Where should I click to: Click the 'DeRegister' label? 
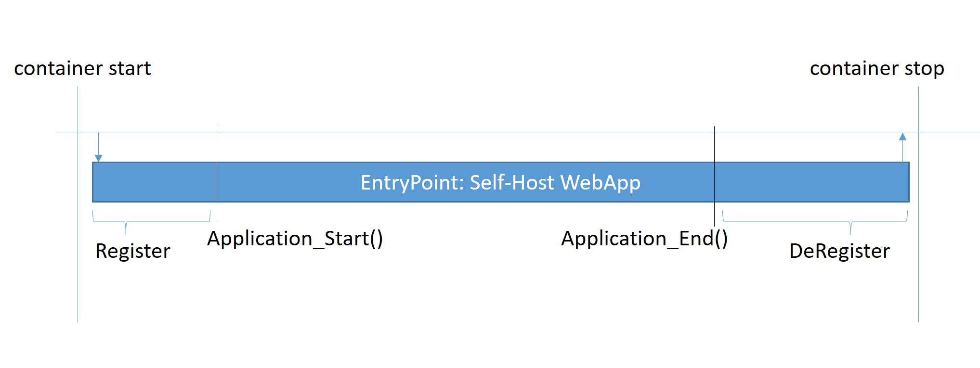point(839,251)
